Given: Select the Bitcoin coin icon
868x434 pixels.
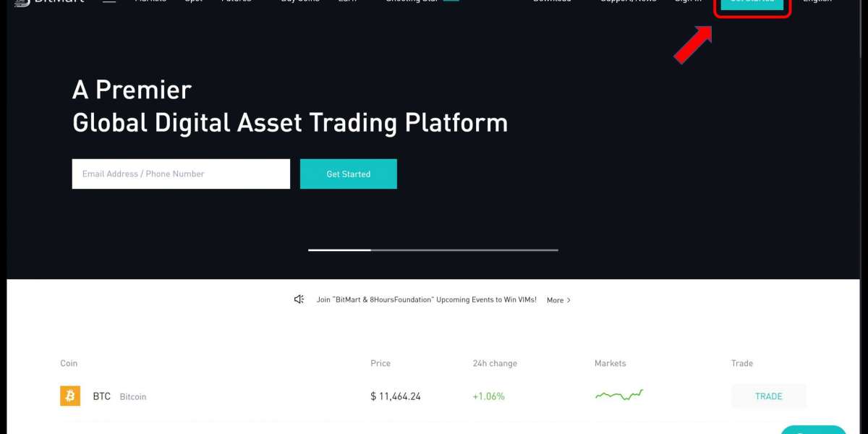Looking at the screenshot, I should 69,396.
